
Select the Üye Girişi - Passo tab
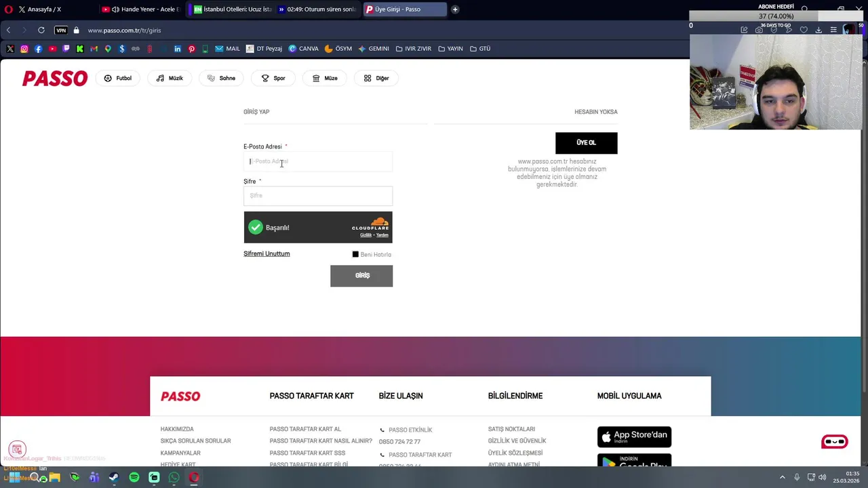pyautogui.click(x=405, y=9)
